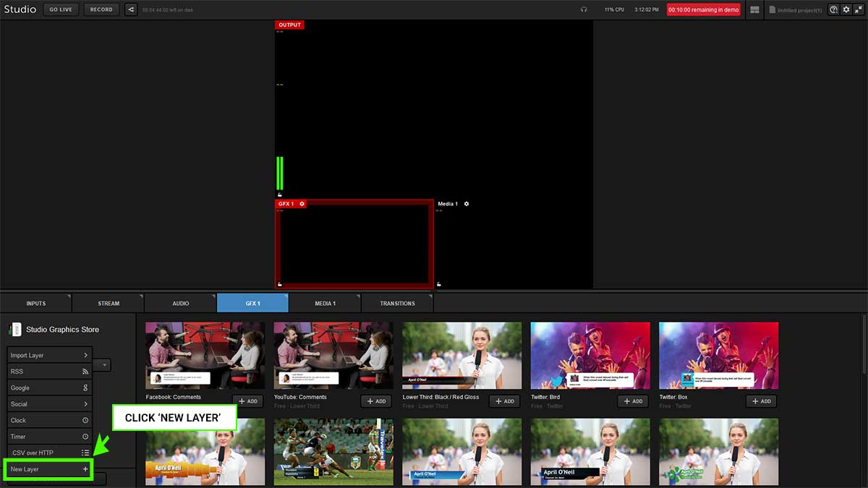Toggle the lock in the GFX 1 preview
The image size is (868, 488).
[x=280, y=284]
